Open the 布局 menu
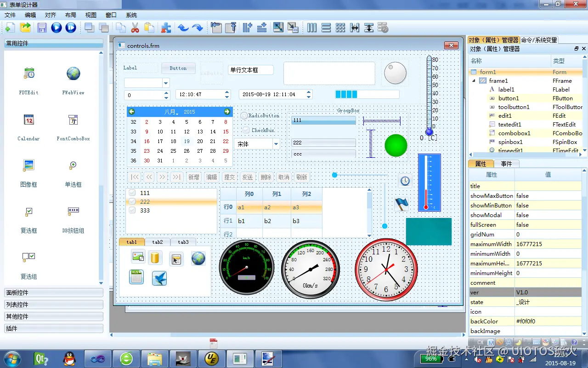588x368 pixels. (71, 15)
